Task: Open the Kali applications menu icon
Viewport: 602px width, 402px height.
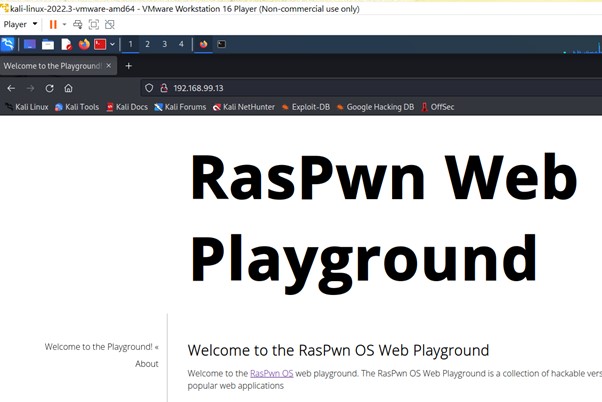Action: tap(8, 45)
